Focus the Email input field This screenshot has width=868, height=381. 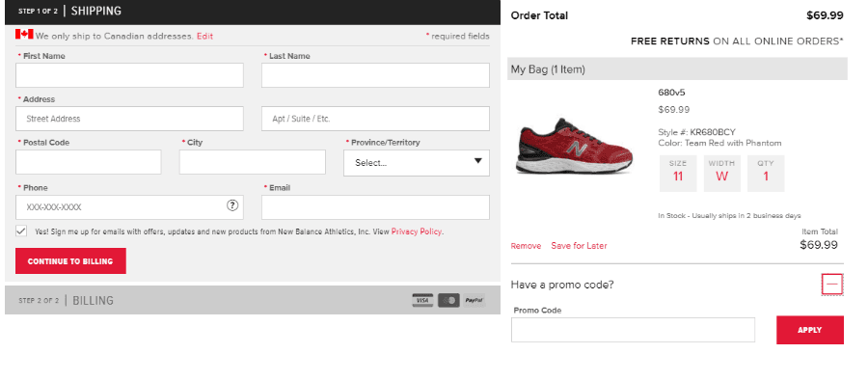tap(375, 207)
